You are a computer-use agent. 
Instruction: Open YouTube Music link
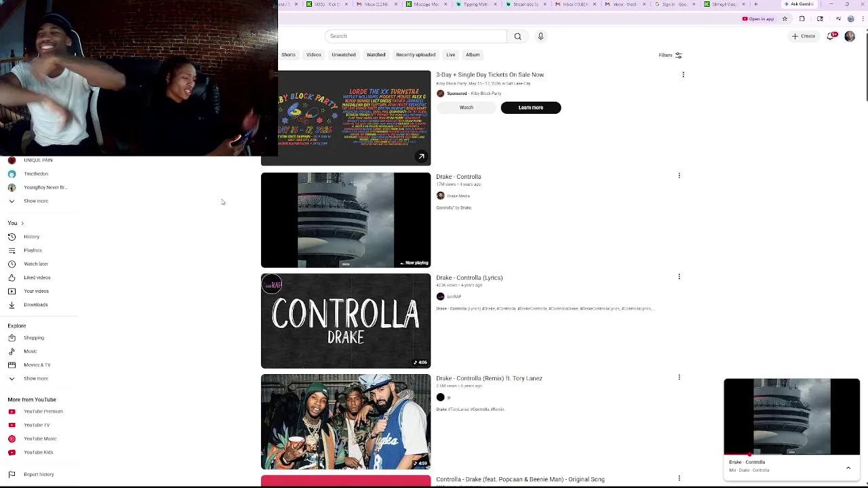(x=40, y=439)
